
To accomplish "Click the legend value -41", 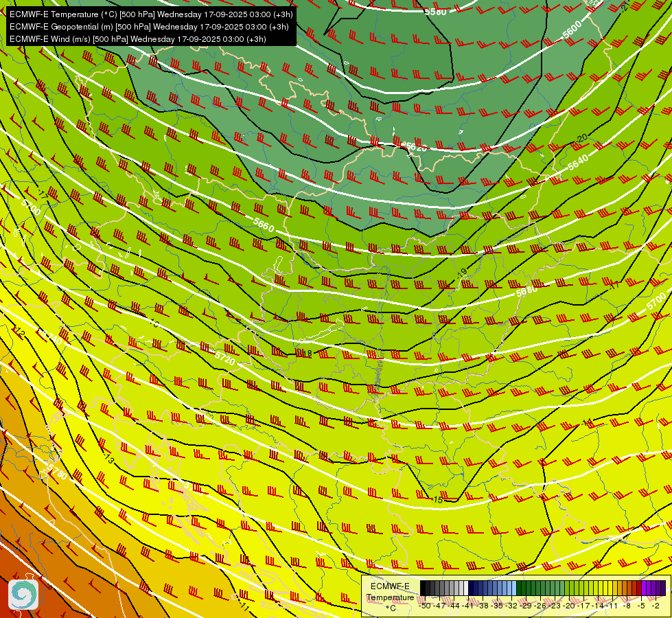I will [x=468, y=606].
